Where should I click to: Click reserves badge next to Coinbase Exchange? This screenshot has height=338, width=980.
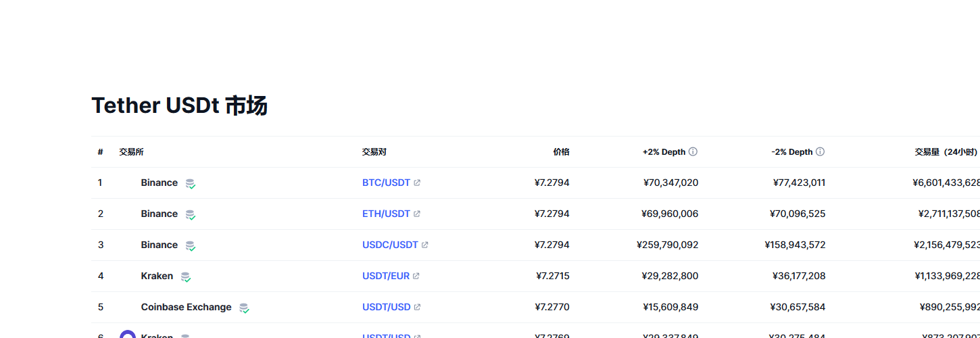[244, 308]
